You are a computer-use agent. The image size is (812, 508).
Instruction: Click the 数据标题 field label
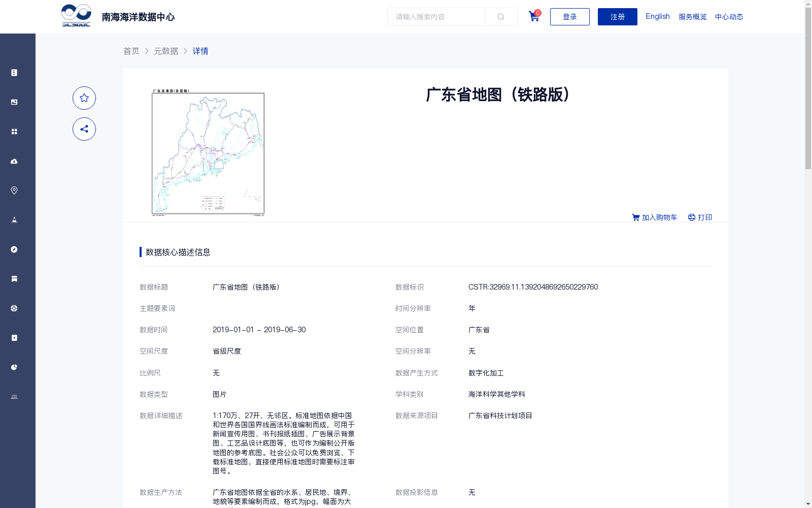pyautogui.click(x=154, y=287)
